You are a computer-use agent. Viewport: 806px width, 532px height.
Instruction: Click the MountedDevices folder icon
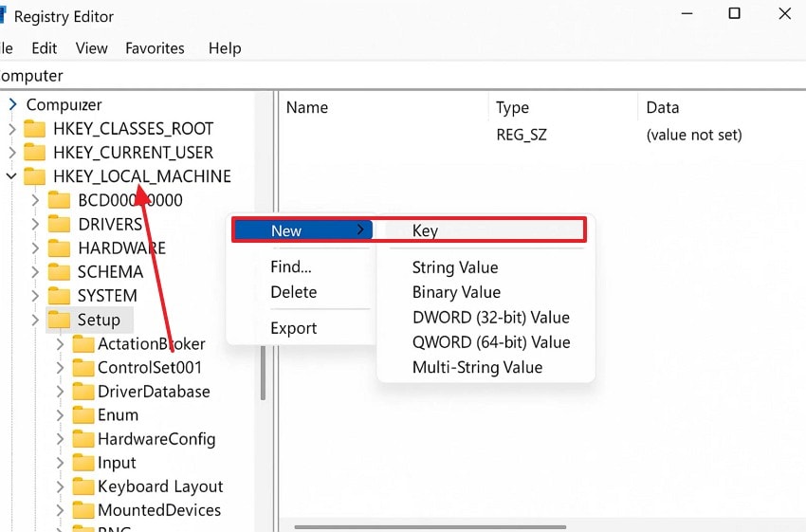82,510
